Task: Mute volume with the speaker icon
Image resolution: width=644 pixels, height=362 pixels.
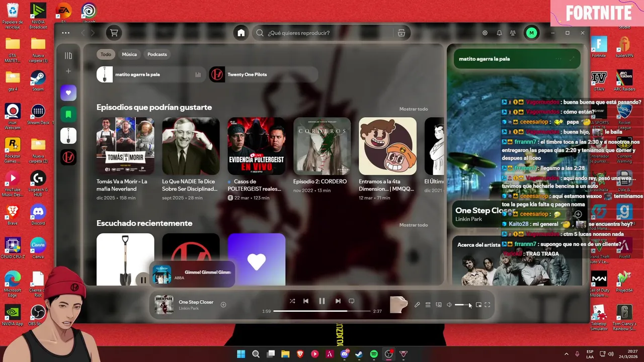Action: click(x=449, y=305)
